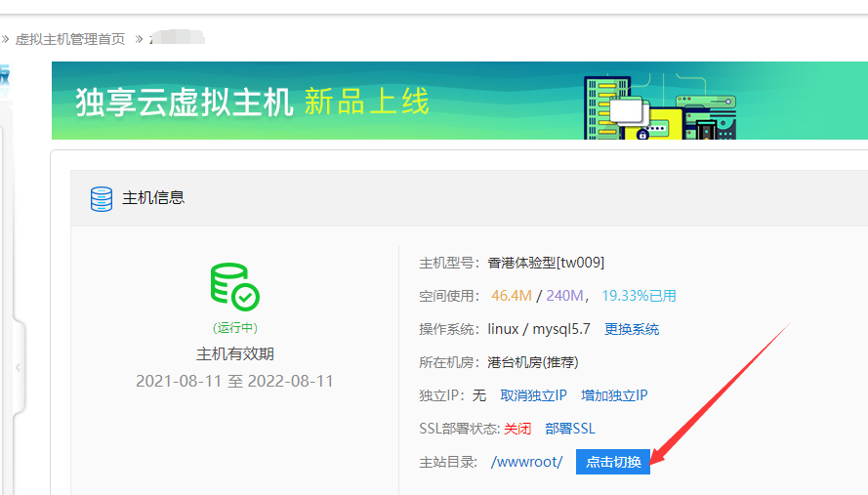Viewport: 868px width, 495px height.
Task: Open the /wwwroot/ directory link
Action: (x=526, y=462)
